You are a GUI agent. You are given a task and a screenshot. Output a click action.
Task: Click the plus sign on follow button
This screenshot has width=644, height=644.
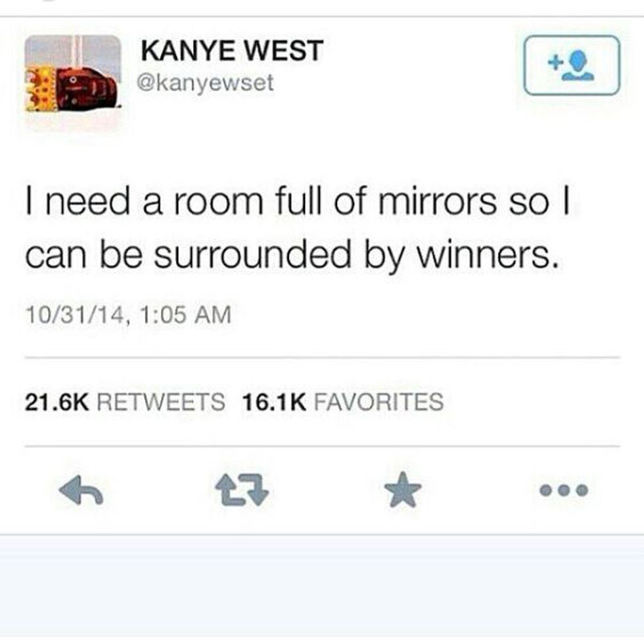coord(555,63)
